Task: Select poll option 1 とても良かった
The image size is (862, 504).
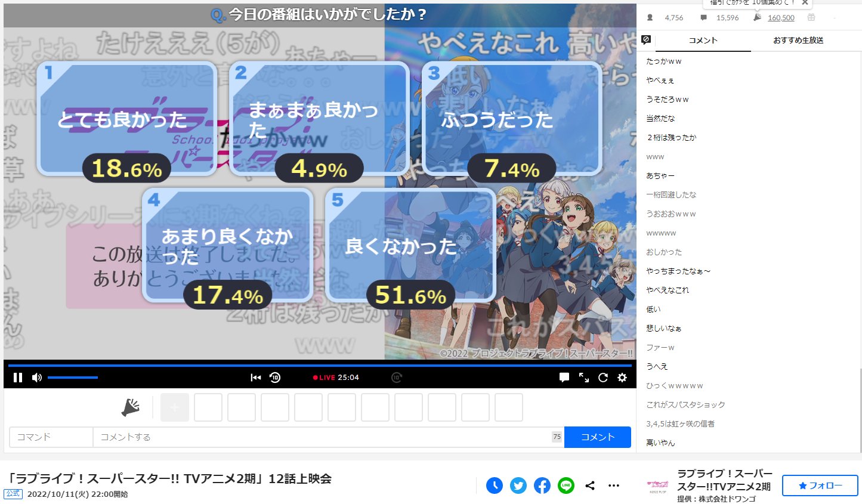Action: click(x=126, y=119)
